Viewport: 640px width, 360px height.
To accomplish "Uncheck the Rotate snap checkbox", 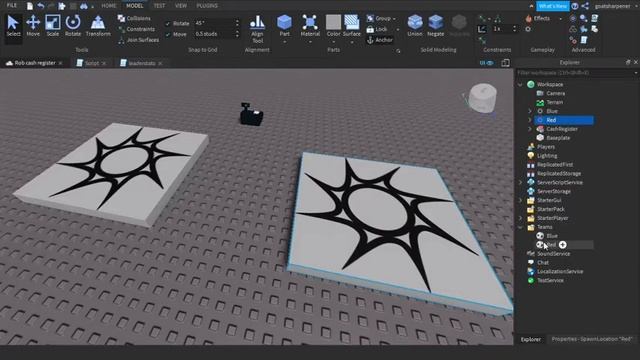I will point(168,24).
